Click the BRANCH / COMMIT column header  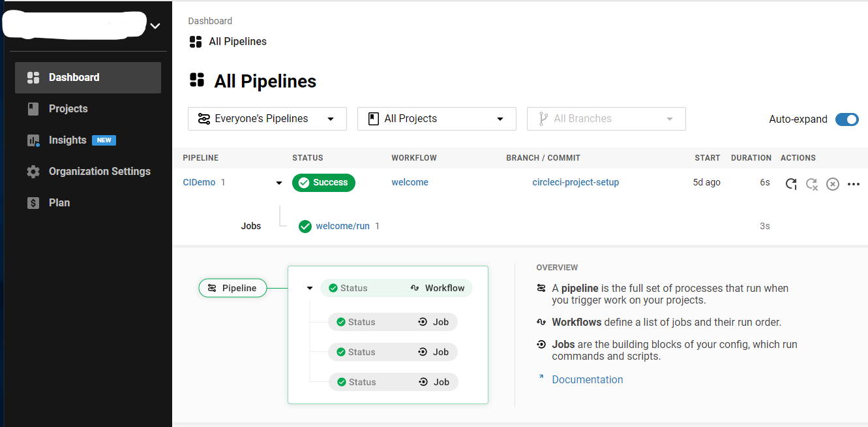coord(543,158)
